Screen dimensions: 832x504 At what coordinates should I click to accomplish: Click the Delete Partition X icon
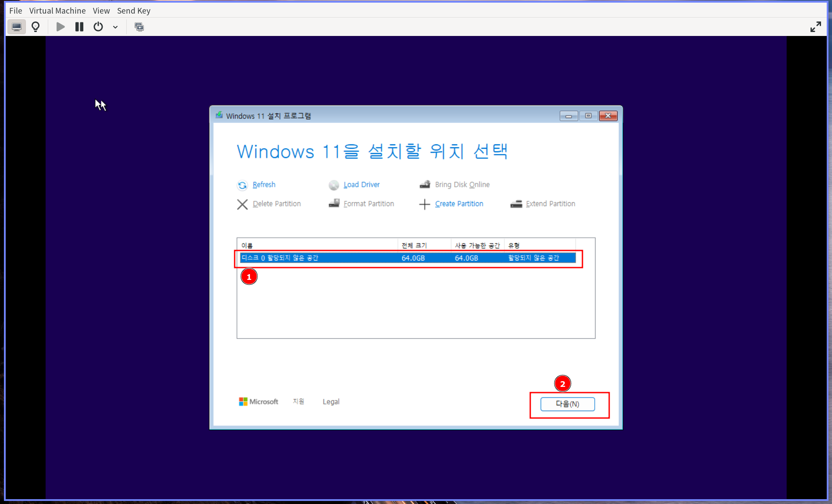click(243, 204)
